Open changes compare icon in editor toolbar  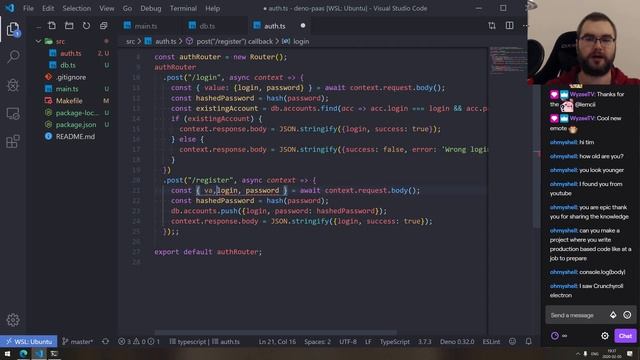coord(492,26)
